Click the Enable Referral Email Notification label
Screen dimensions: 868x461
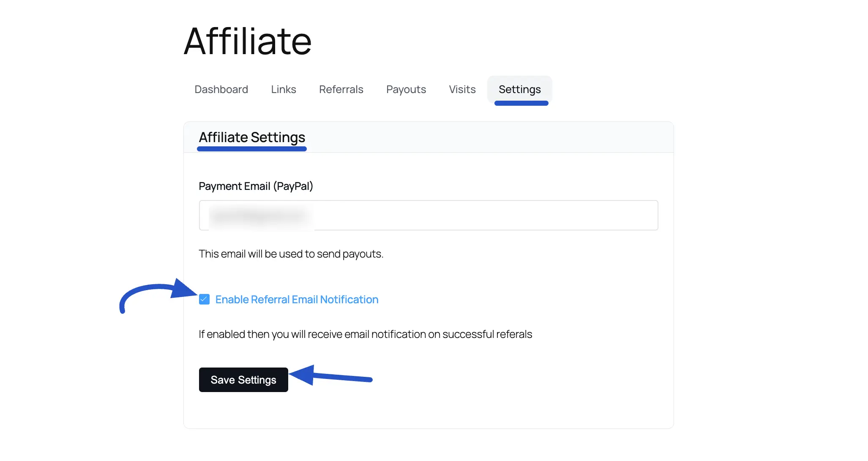297,299
